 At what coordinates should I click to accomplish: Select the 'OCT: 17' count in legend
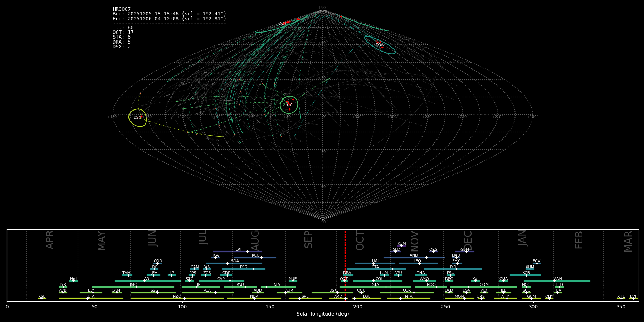(x=123, y=33)
